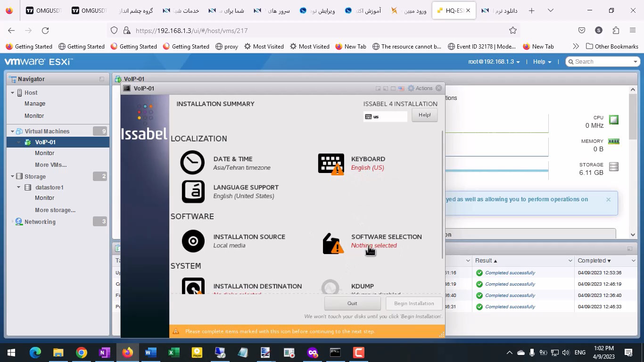The width and height of the screenshot is (644, 362).
Task: Click the Firefox shield tracking-protection icon
Action: click(x=114, y=31)
